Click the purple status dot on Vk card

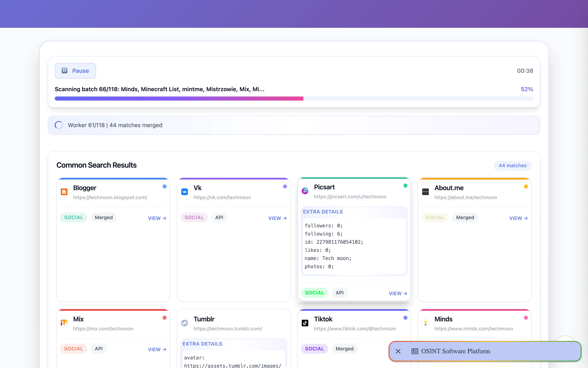coord(285,186)
